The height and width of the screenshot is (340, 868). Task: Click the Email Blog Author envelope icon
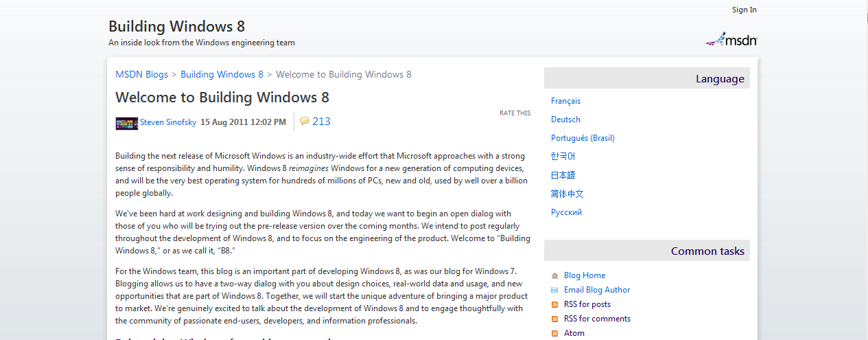click(554, 290)
